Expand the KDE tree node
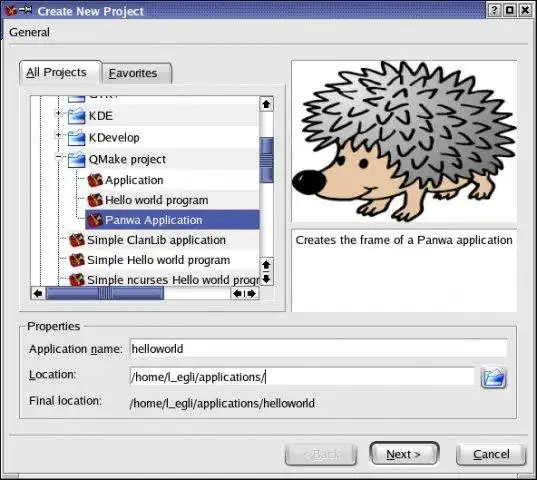Screen dimensions: 537x480 [x=59, y=113]
